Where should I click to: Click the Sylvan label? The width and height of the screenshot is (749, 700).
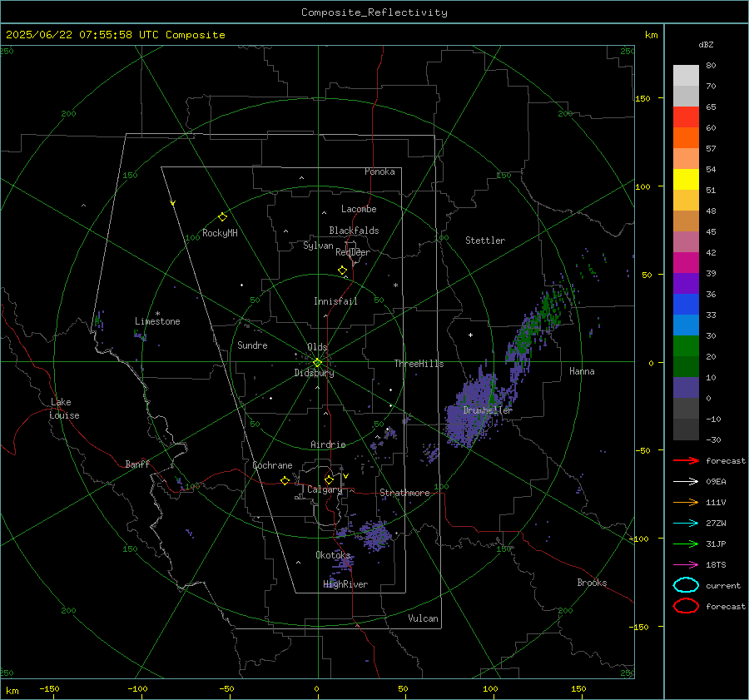pyautogui.click(x=318, y=246)
